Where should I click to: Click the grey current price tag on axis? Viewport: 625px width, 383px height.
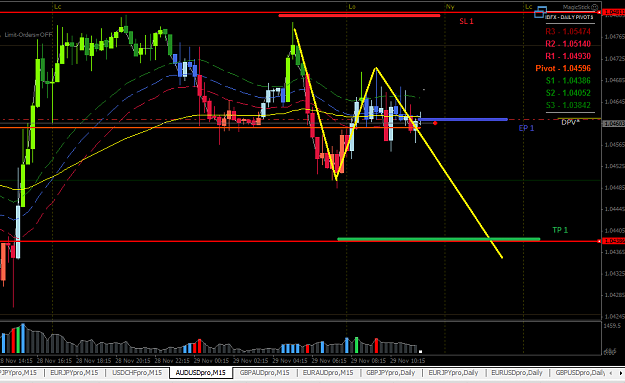pyautogui.click(x=613, y=124)
